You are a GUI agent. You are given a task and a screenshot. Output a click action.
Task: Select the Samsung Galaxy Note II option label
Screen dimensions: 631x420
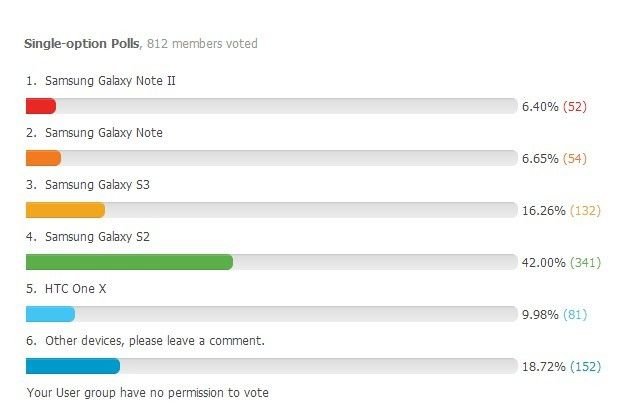click(x=110, y=81)
